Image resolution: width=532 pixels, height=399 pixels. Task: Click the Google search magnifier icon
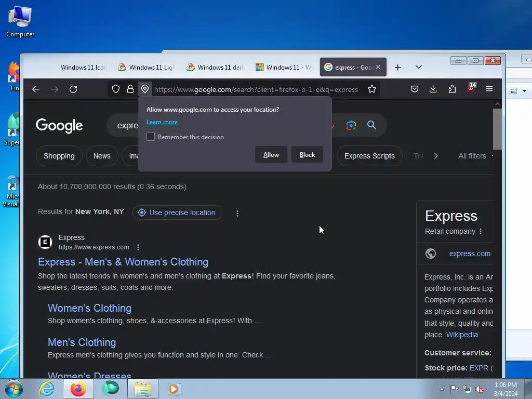click(371, 125)
